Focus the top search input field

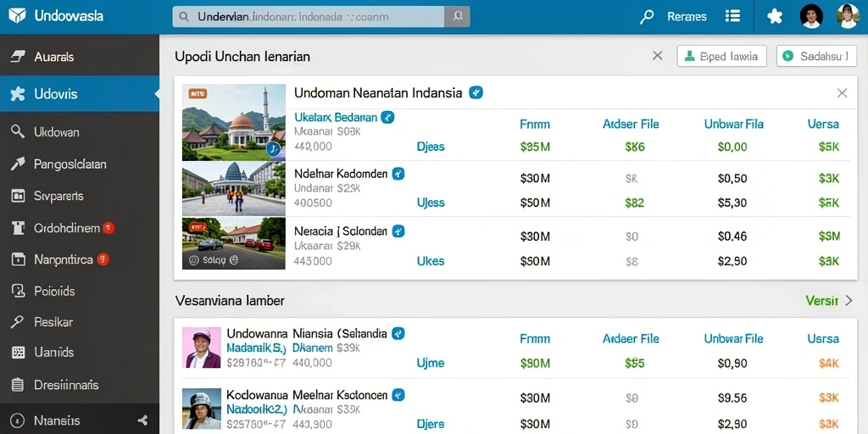[309, 17]
